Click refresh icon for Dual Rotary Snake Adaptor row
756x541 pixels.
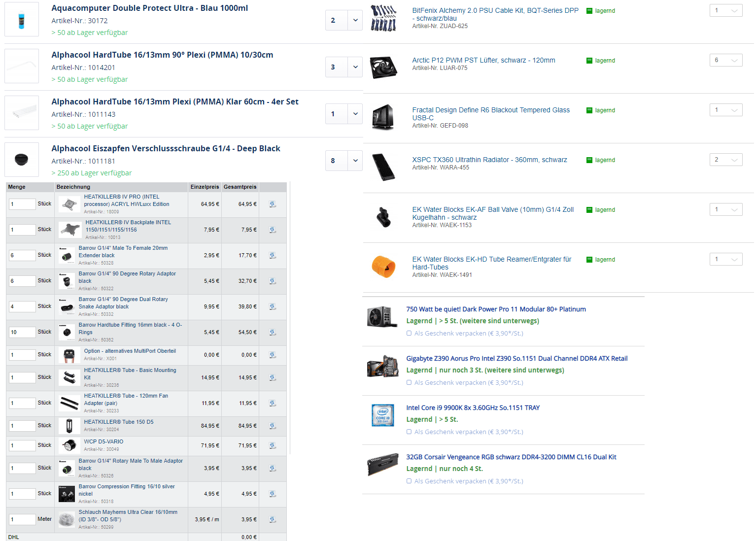(x=273, y=306)
